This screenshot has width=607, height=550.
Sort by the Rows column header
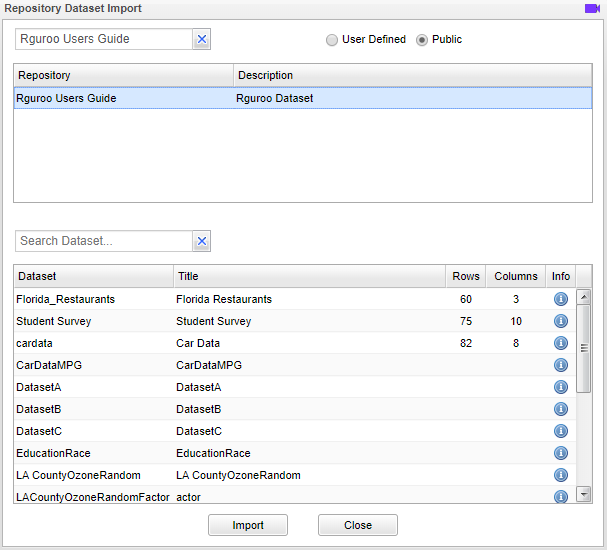tap(465, 276)
